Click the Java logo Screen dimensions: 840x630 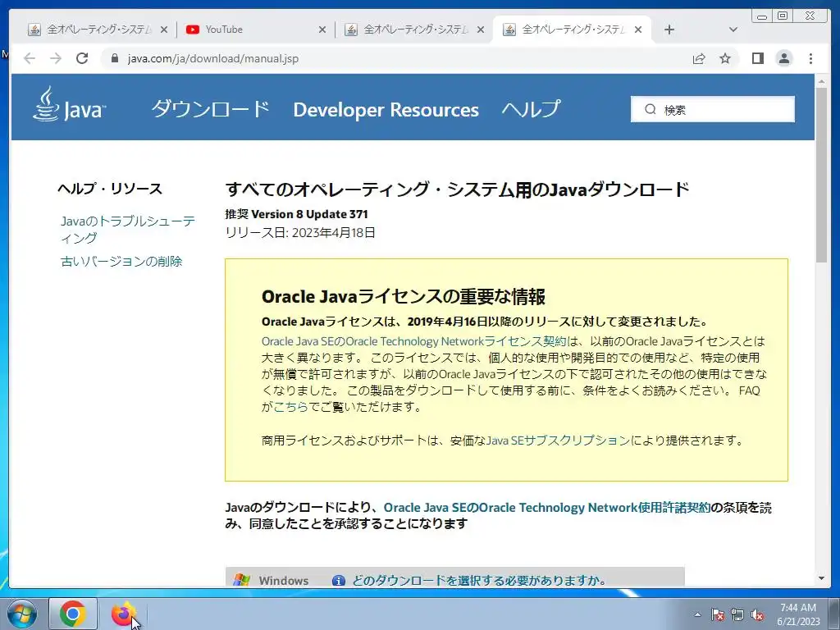[x=69, y=105]
